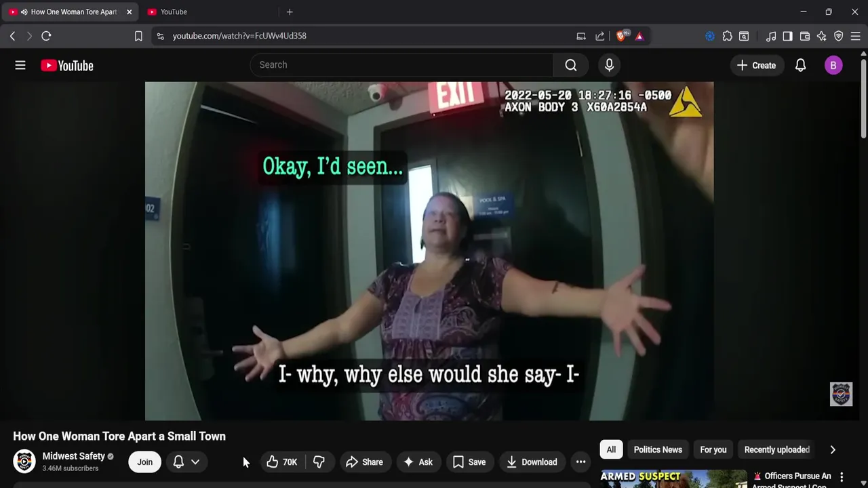Click the Create button
The height and width of the screenshot is (488, 868).
coord(756,65)
